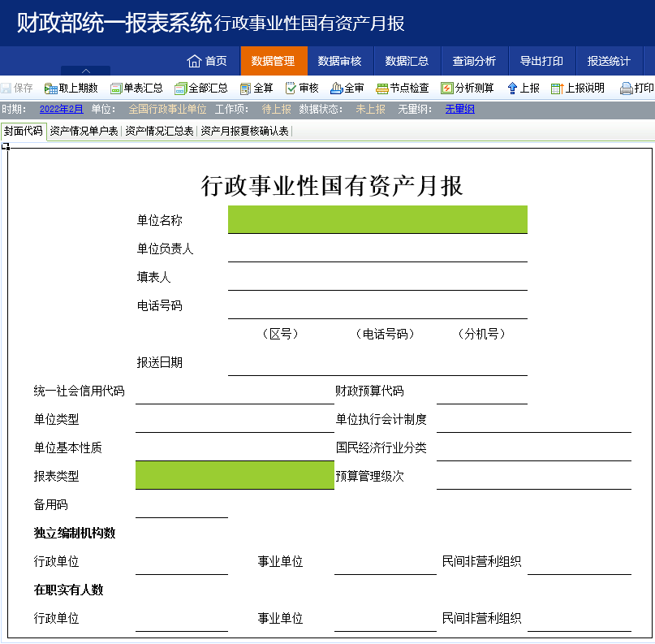Switch to the 资产月报复核确认表 sheet tab

coord(245,132)
